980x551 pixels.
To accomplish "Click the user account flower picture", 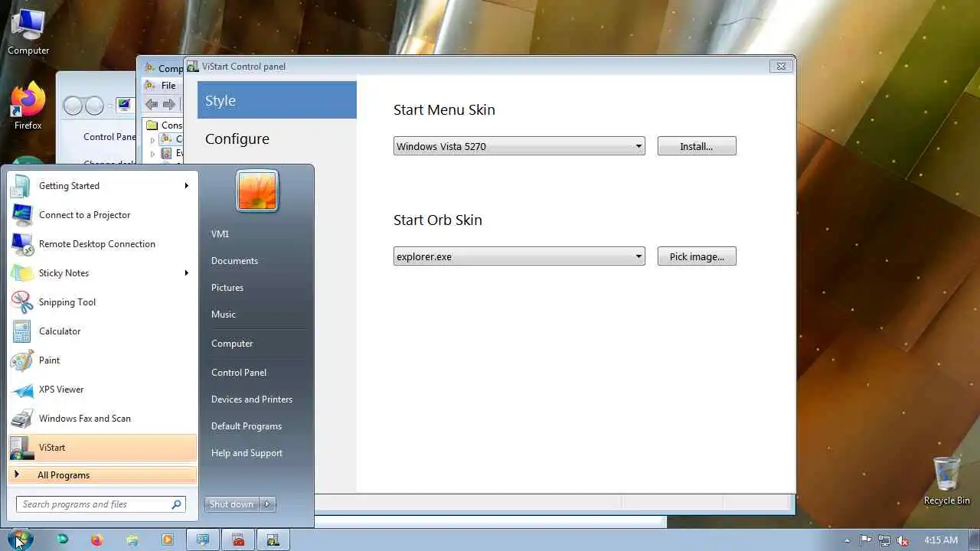I will 257,191.
